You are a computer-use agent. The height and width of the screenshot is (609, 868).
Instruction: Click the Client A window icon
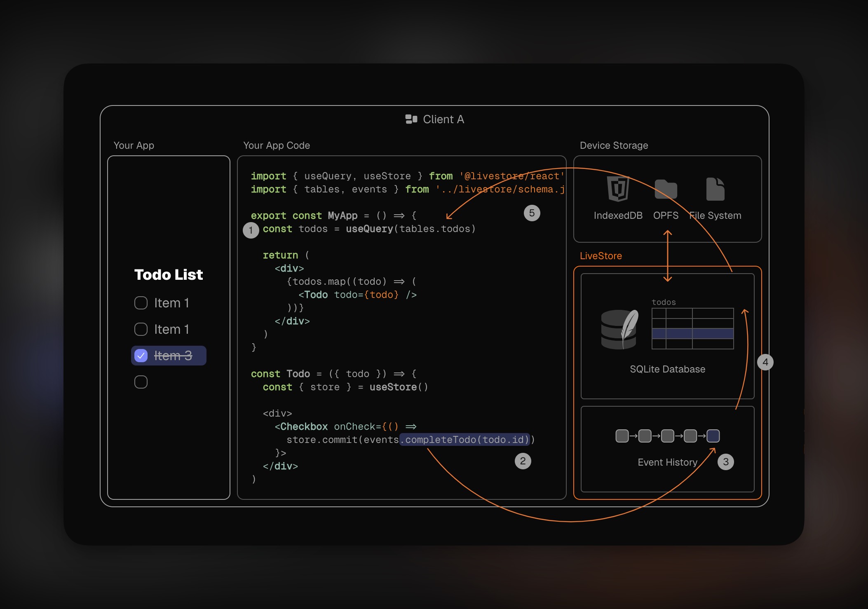[411, 119]
